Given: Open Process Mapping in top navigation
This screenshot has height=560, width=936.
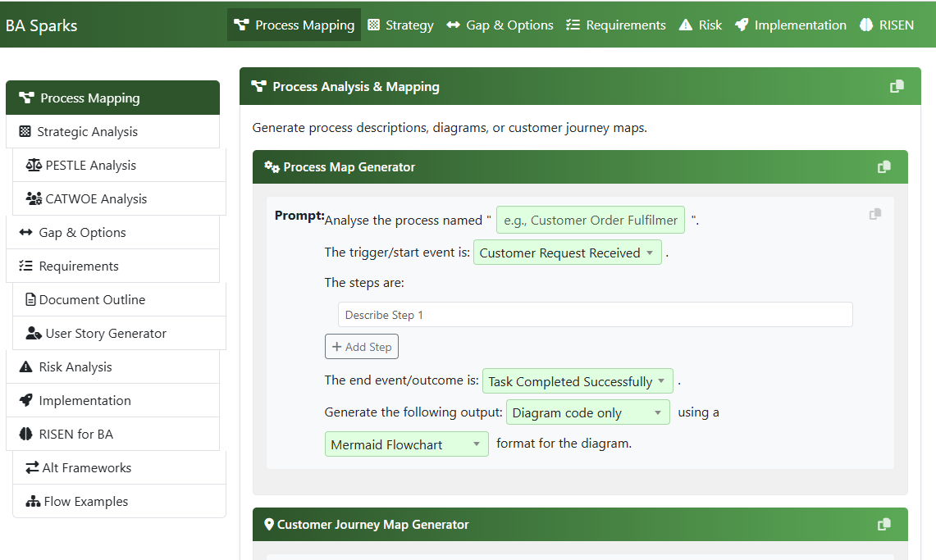Looking at the screenshot, I should [294, 25].
